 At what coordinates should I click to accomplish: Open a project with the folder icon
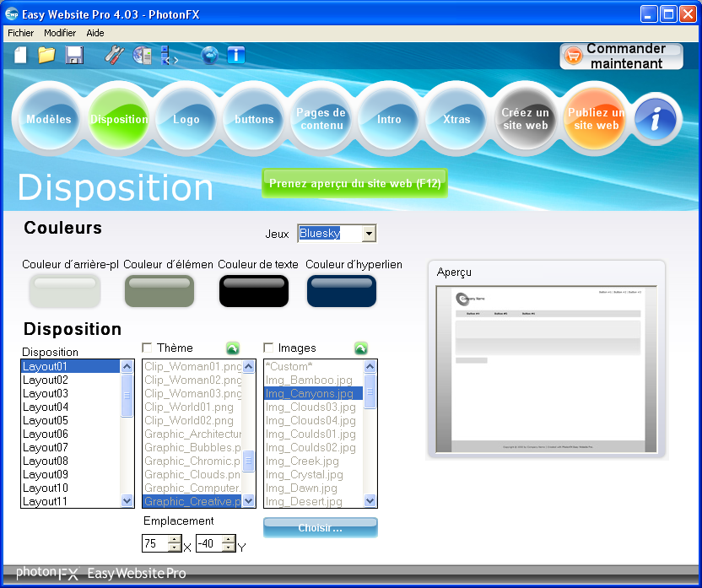pos(46,55)
